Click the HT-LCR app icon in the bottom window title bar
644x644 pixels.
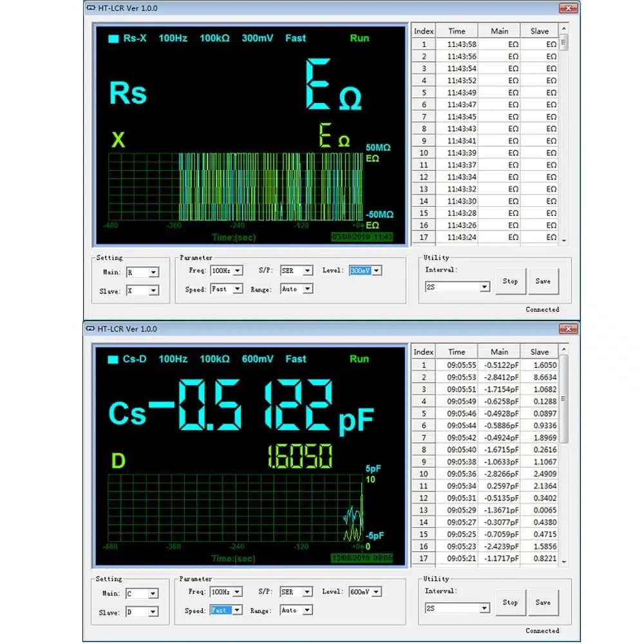[90, 329]
